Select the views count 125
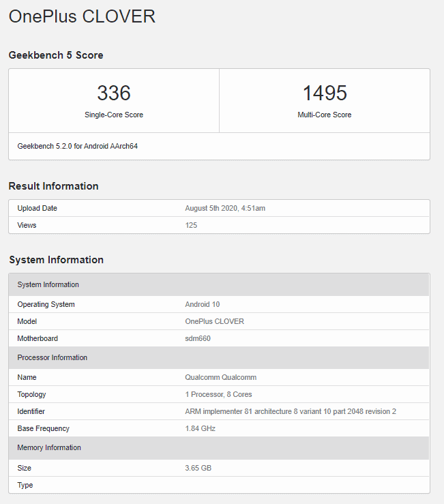 pyautogui.click(x=191, y=225)
